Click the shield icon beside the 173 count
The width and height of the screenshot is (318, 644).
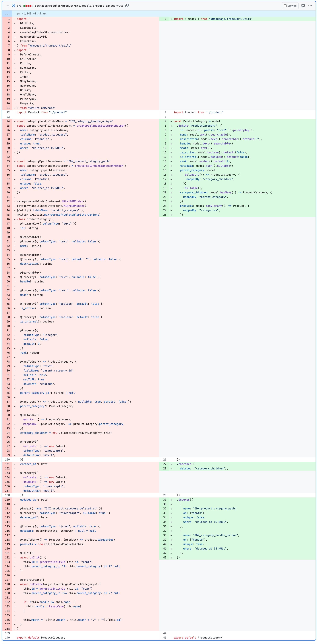(x=14, y=6)
